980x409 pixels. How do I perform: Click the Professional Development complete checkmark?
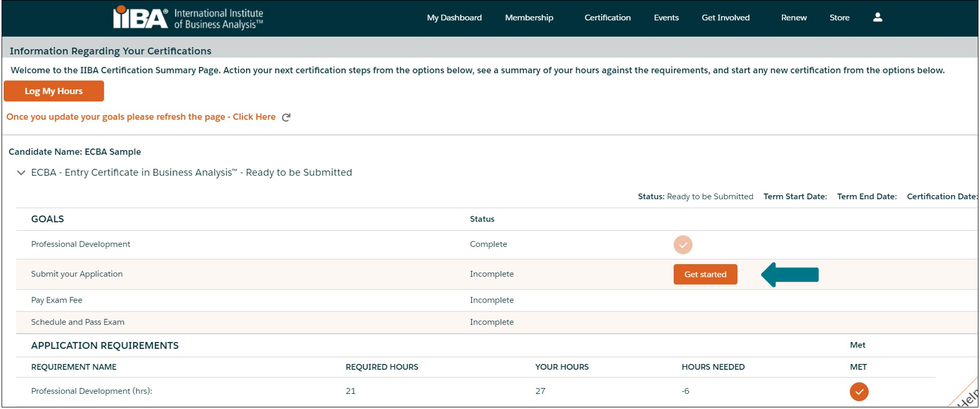click(683, 244)
